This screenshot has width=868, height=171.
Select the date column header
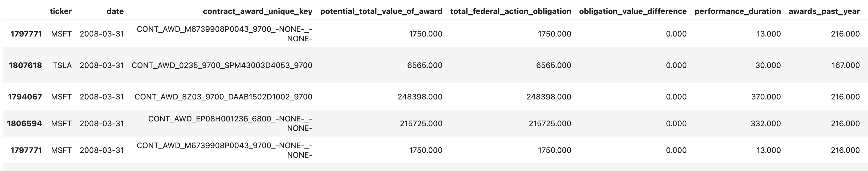pyautogui.click(x=115, y=12)
